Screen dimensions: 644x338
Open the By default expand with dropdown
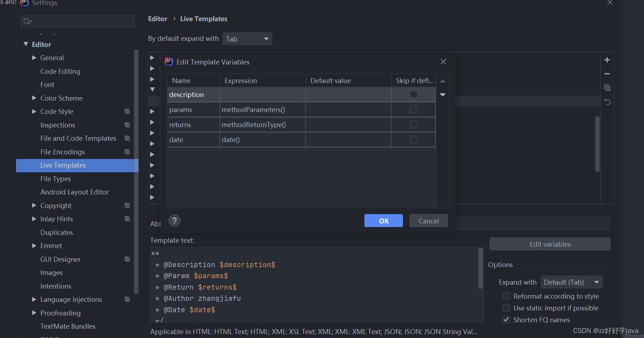(x=247, y=38)
